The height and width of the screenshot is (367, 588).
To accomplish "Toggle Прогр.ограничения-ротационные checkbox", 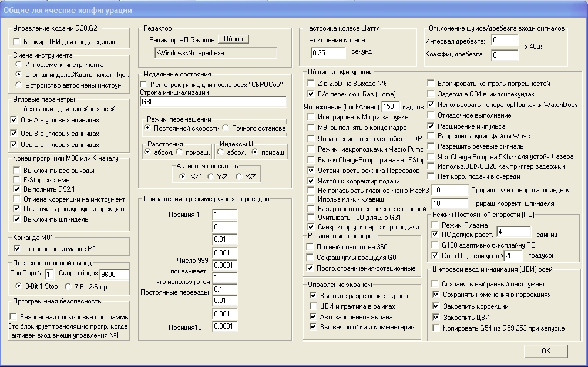I will pos(310,268).
